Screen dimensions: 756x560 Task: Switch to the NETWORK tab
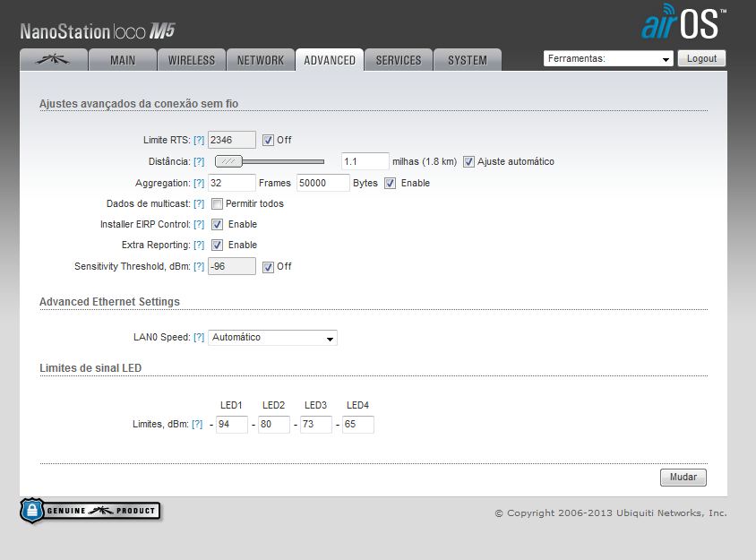pos(261,60)
